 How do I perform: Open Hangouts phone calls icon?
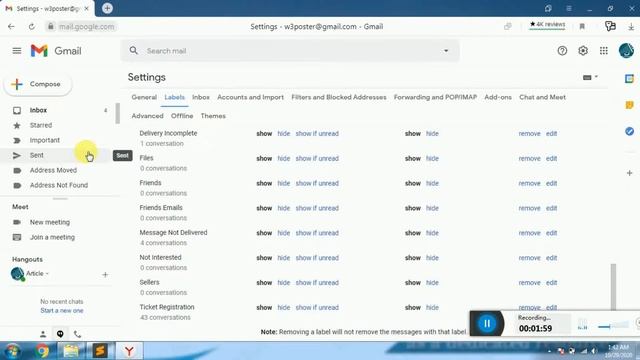click(x=78, y=334)
